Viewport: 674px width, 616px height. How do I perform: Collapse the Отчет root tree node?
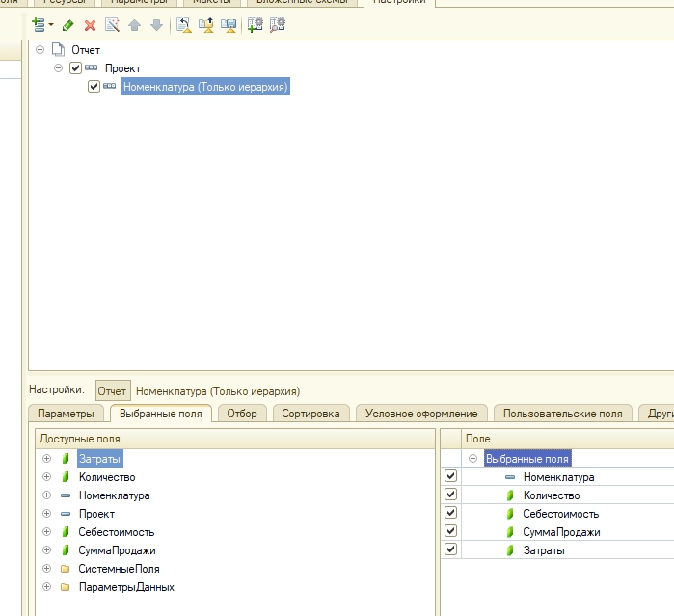pyautogui.click(x=40, y=49)
